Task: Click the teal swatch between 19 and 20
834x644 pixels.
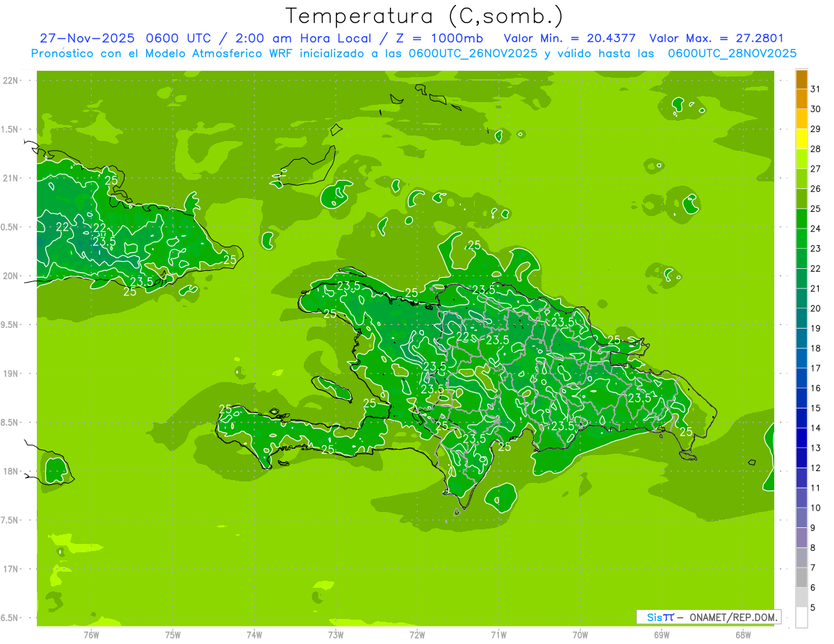Action: (x=801, y=318)
